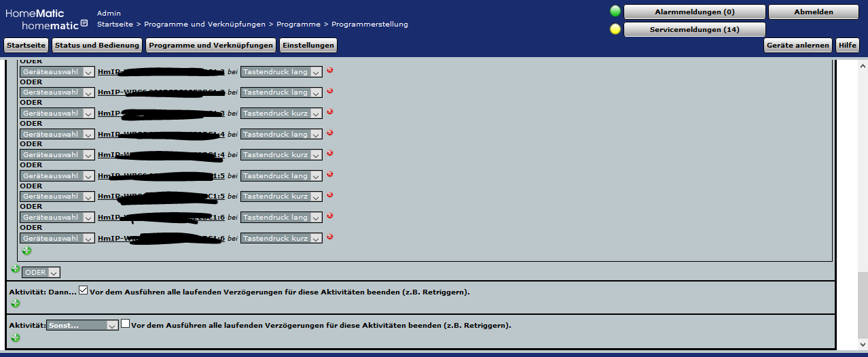Click Startseite in the breadcrumb path

click(115, 24)
